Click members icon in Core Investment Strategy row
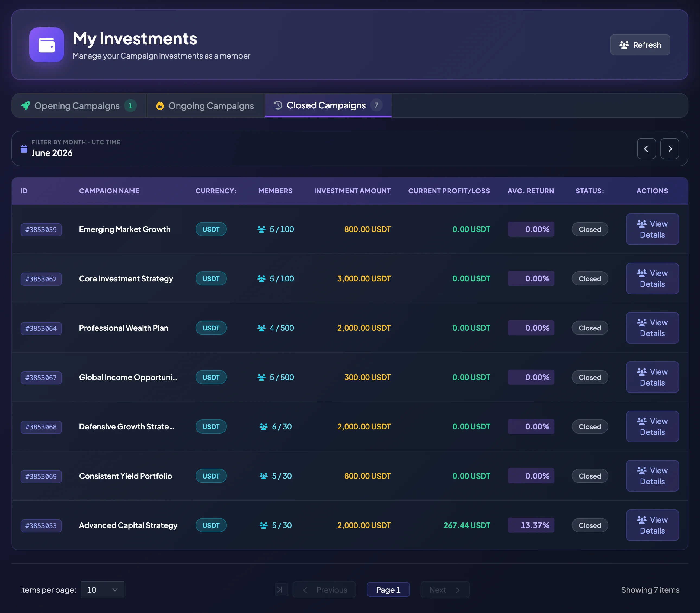This screenshot has height=613, width=700. (x=261, y=278)
